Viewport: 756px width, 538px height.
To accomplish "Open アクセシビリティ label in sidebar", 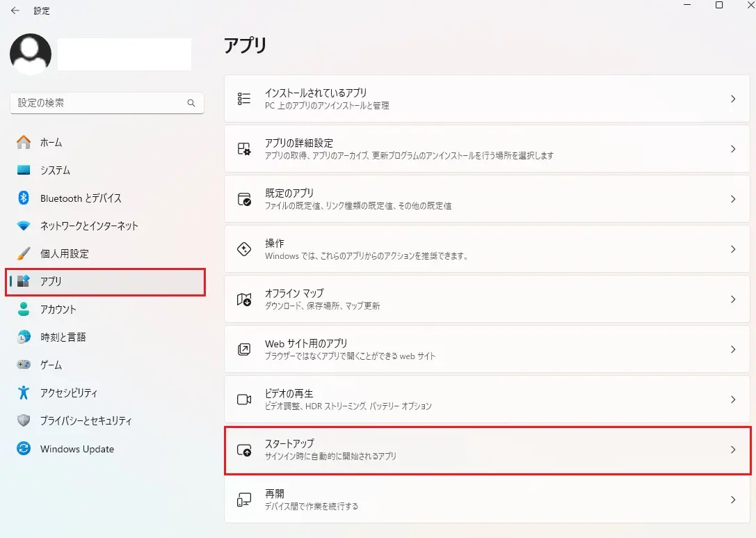I will coord(68,393).
